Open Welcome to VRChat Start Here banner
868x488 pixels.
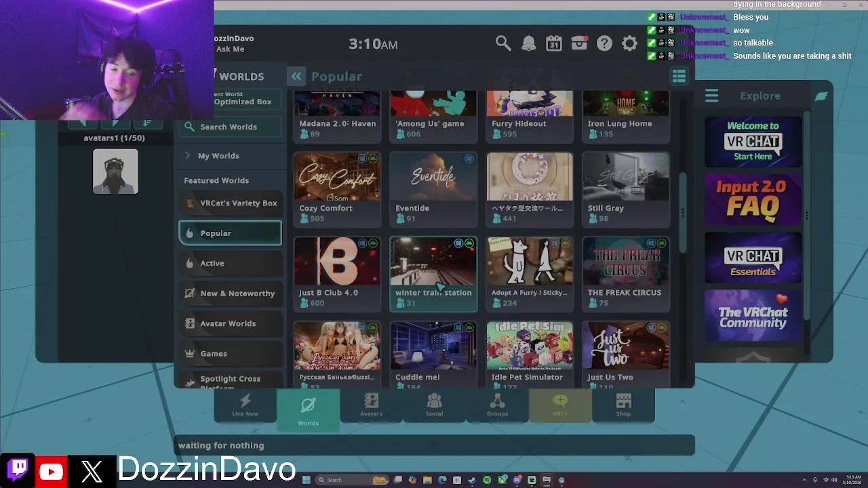point(753,141)
